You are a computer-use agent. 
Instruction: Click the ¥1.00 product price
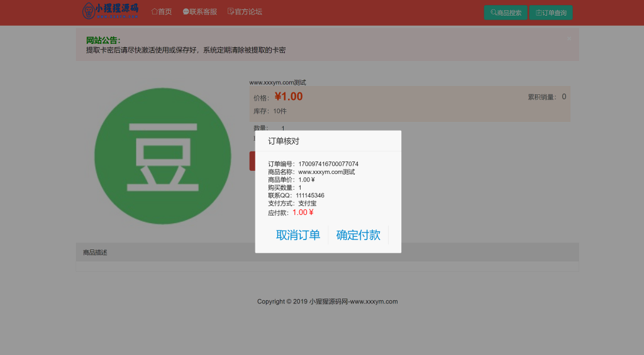[288, 96]
